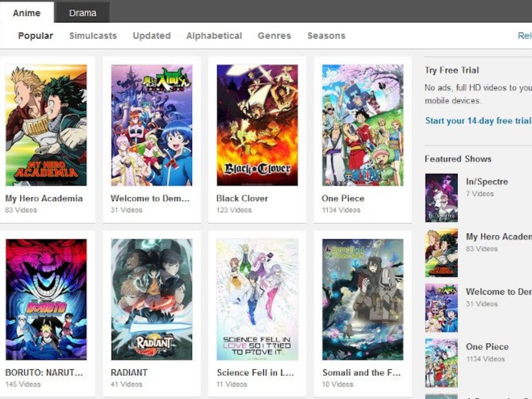532x399 pixels.
Task: Click the Welcome to Dem... grid title
Action: (150, 199)
